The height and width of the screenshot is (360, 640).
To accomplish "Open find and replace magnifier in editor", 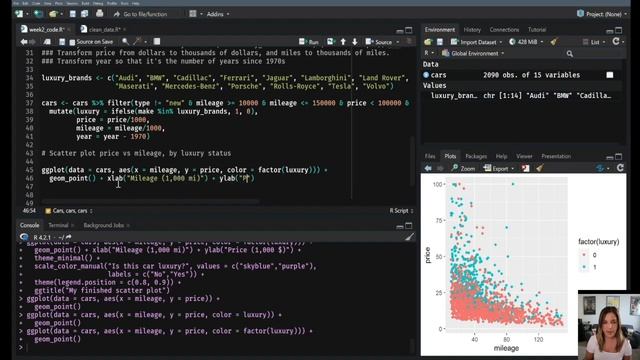I will coord(125,42).
